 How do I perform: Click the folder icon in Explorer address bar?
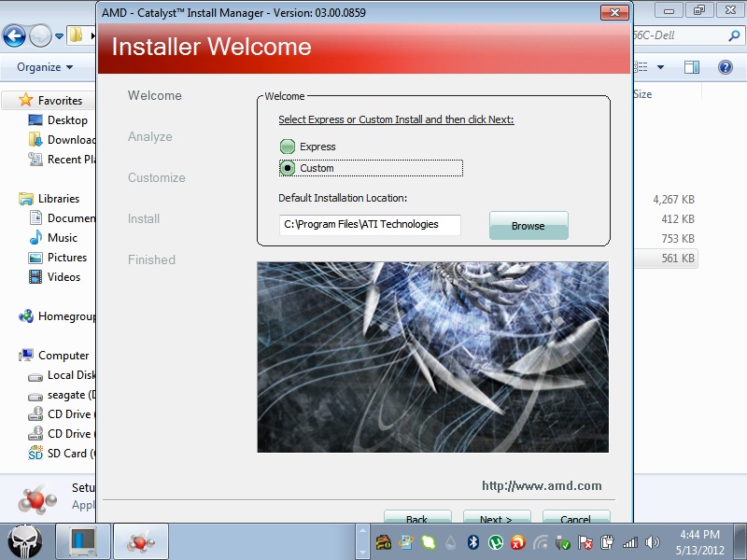pyautogui.click(x=77, y=35)
